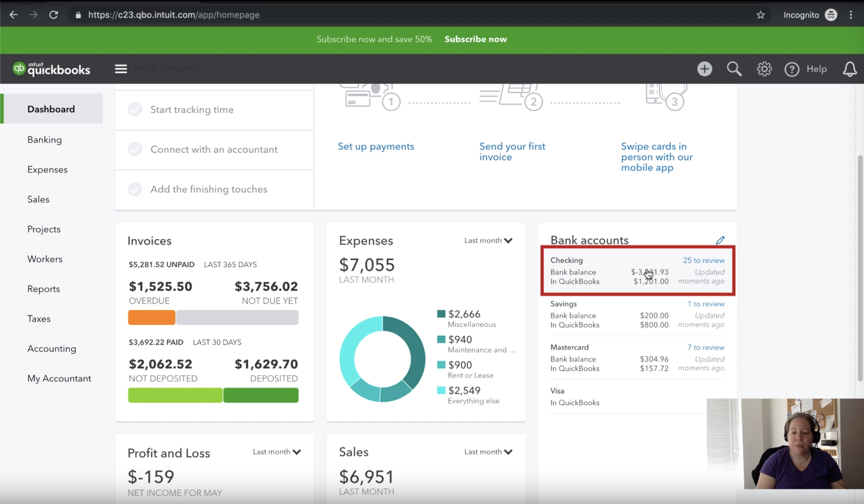Click the $6,951 sales total
864x504 pixels.
366,476
